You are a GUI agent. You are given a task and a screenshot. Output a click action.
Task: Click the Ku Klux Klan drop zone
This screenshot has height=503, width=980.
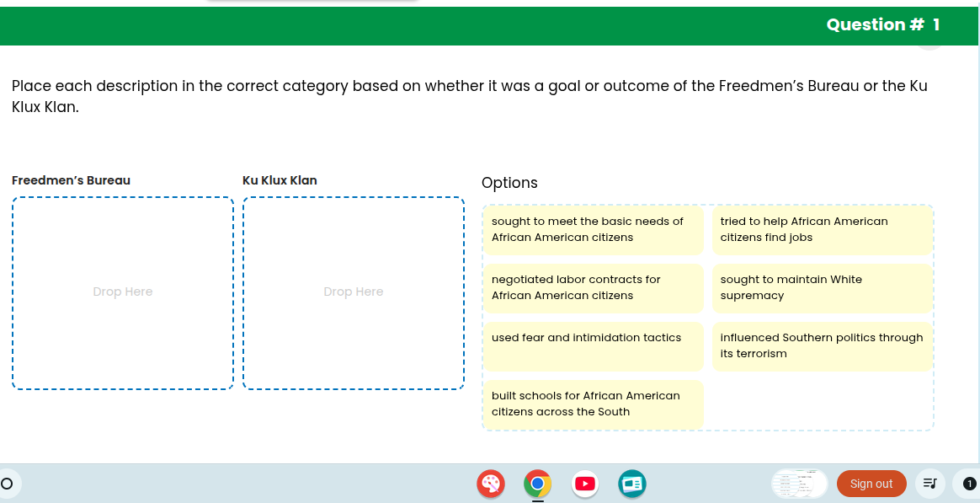353,292
